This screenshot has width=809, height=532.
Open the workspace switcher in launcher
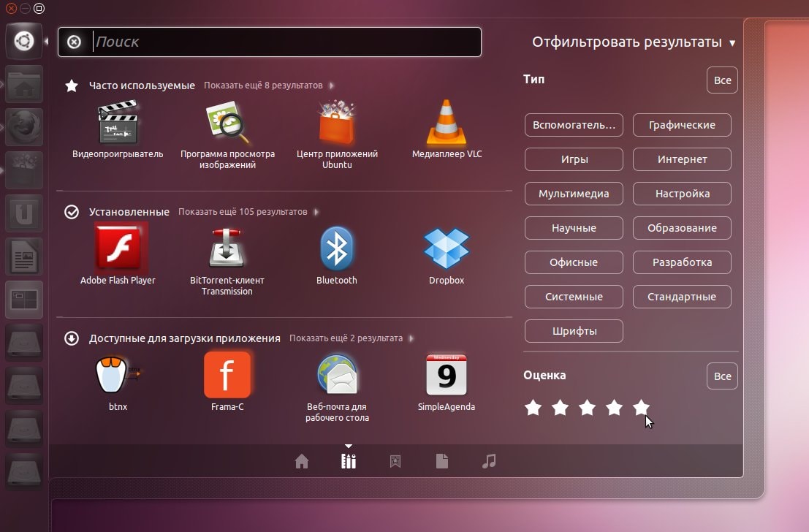coord(24,300)
